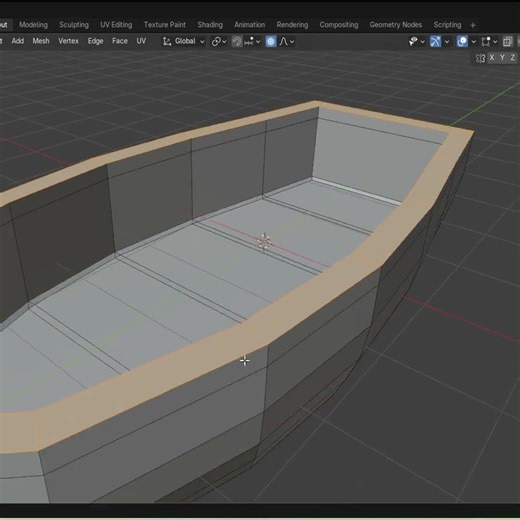Click the mesh symmetry butterfly icon

tap(480, 58)
